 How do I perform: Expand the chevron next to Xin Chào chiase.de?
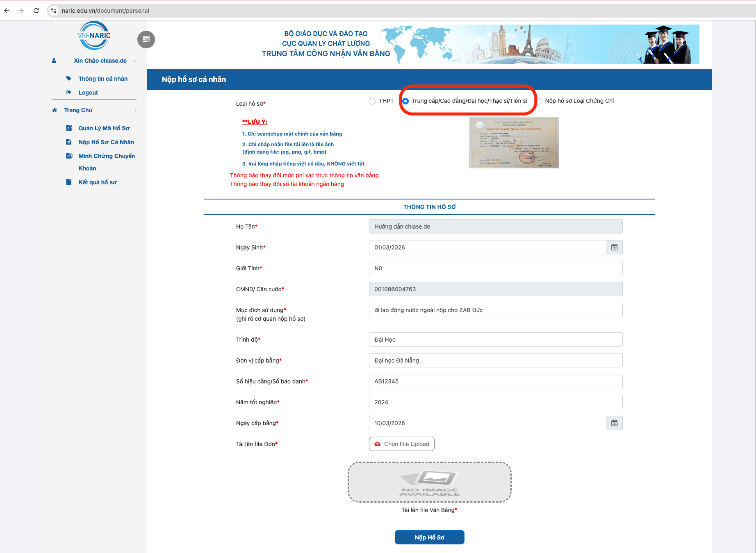pos(134,60)
